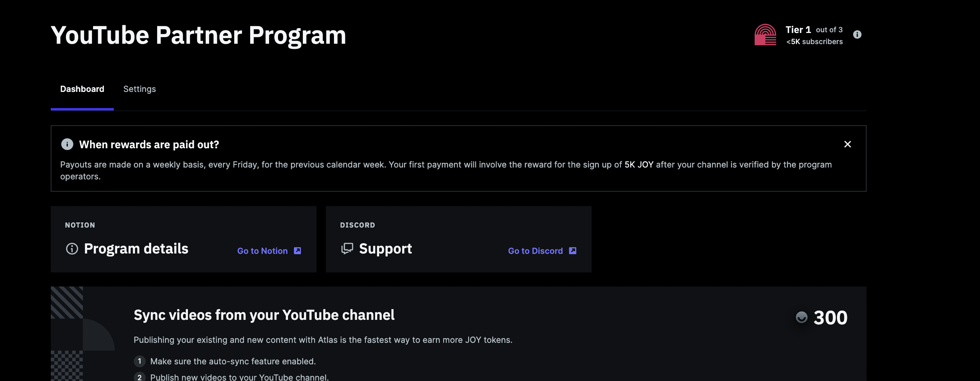Click the info icon next to Tier 1
Screen dimensions: 980x381
coord(857,34)
